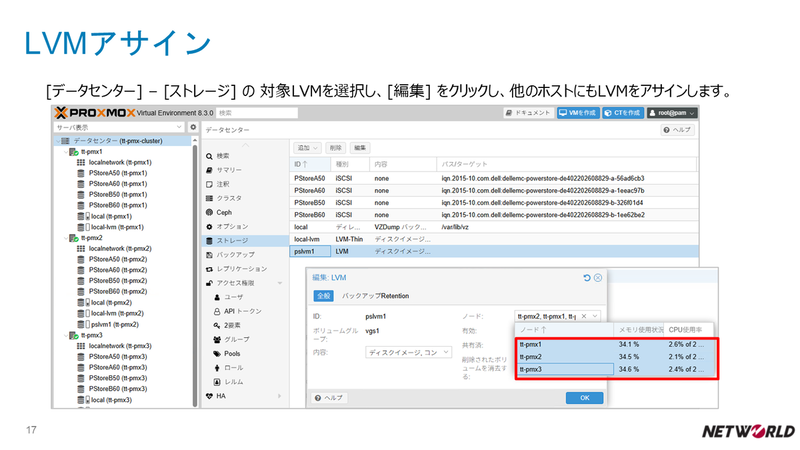Open the 追加 storage dropdown button
Viewport: 800px width, 450px height.
pyautogui.click(x=307, y=148)
